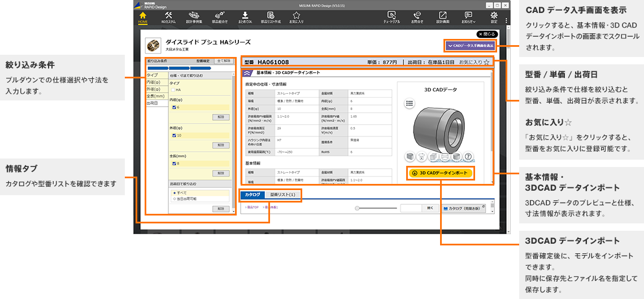The height and width of the screenshot is (299, 644).
Task: Click the 3D CADデータインポート button
Action: tap(440, 173)
